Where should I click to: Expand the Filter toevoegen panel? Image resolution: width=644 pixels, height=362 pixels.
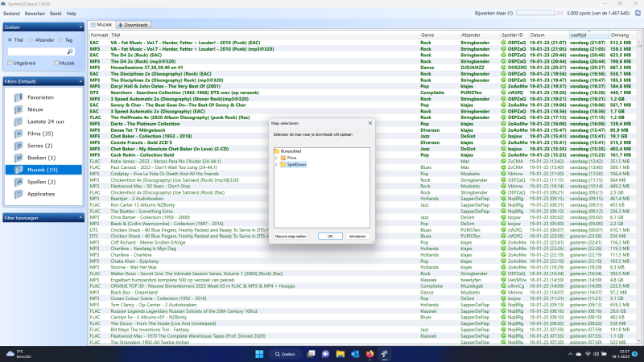[79, 217]
